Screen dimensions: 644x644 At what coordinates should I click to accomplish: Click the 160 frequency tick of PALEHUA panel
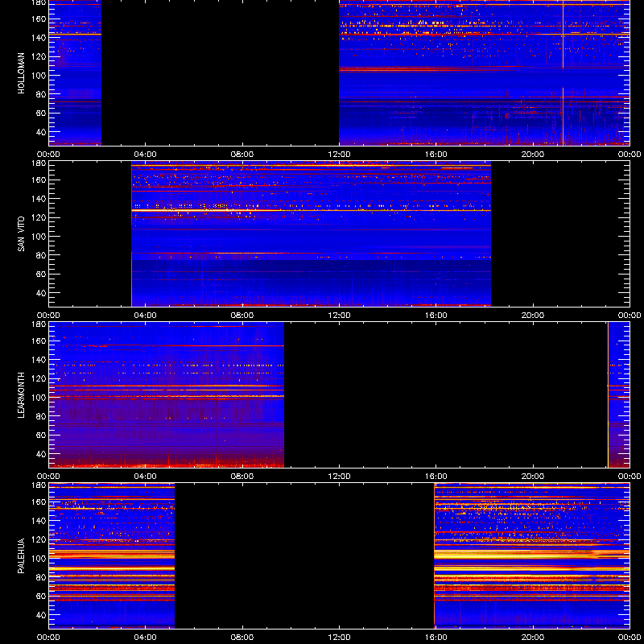click(40, 502)
